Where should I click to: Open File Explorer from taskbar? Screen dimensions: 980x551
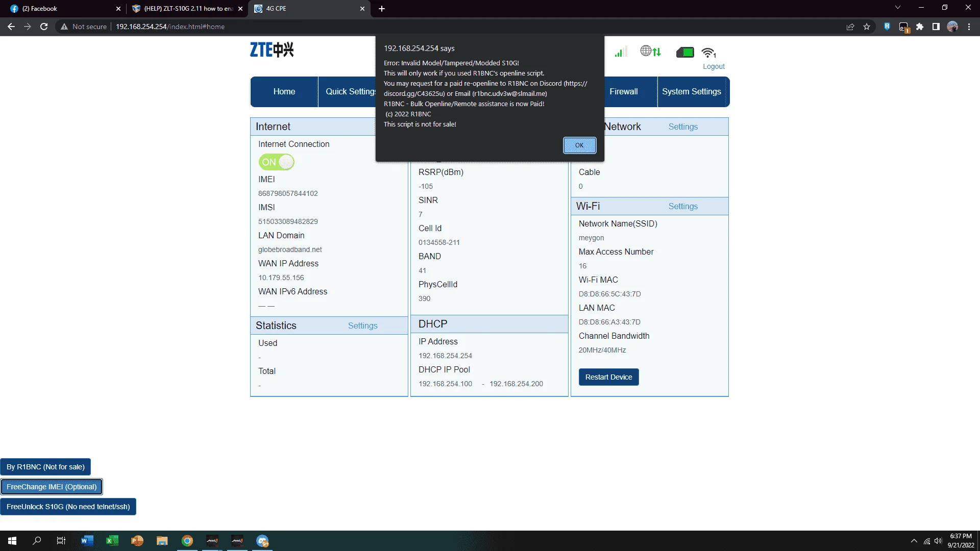[162, 541]
